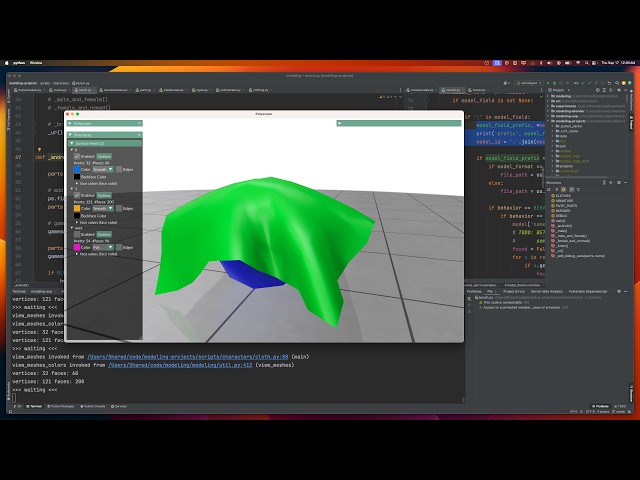Click the Expand All icon in Structure panel header
This screenshot has height=480, width=640.
point(604,182)
